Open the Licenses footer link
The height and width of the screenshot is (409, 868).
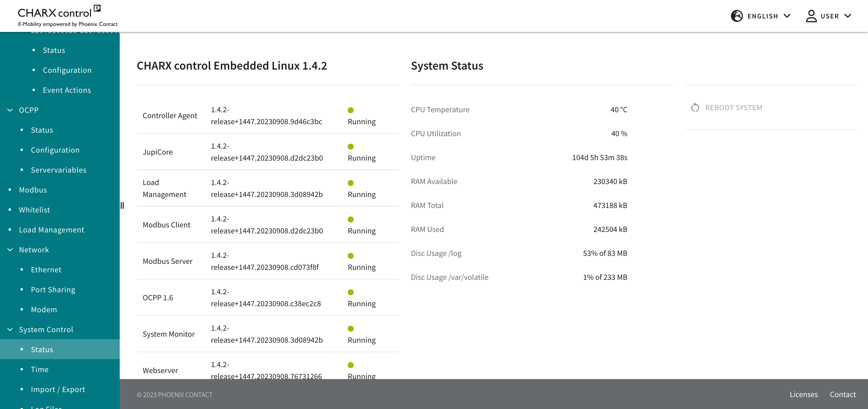point(803,394)
